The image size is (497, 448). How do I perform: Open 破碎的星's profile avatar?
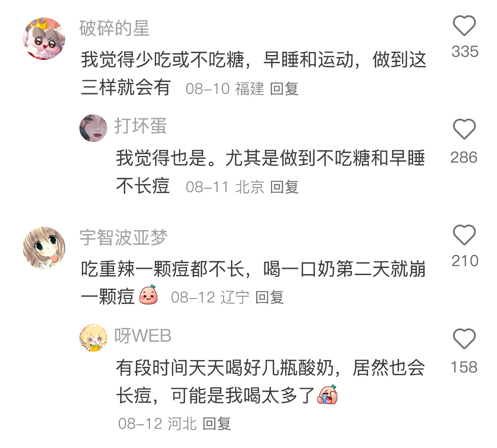[x=44, y=39]
